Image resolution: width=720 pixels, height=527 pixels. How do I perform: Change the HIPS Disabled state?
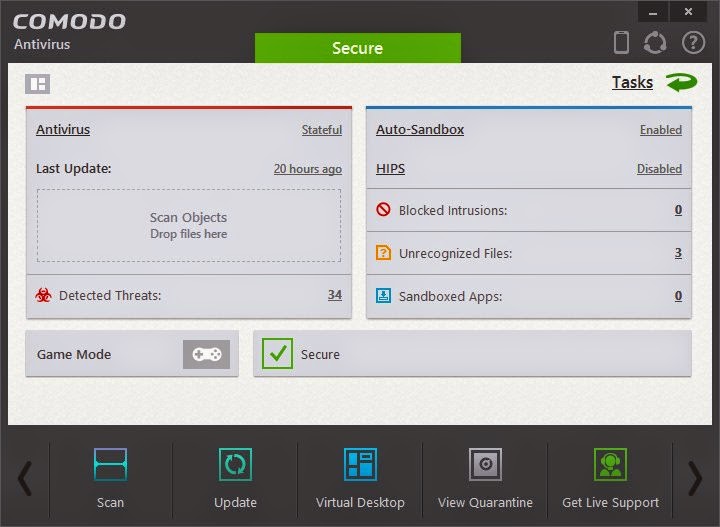pyautogui.click(x=659, y=169)
